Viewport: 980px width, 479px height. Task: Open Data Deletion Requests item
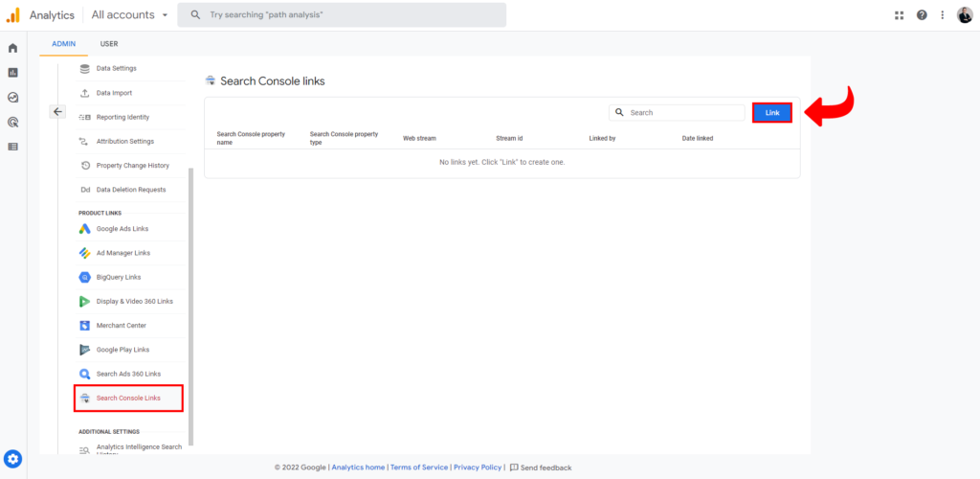(130, 190)
